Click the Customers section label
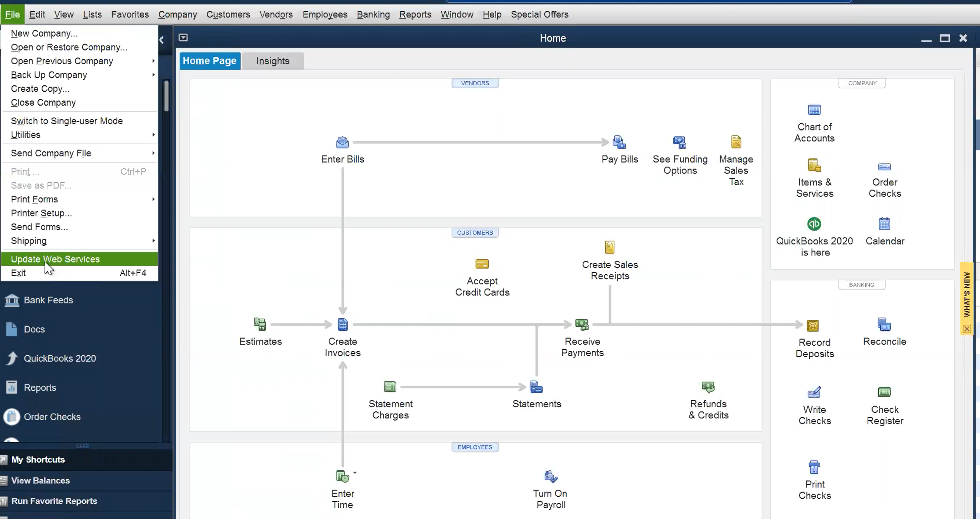 [475, 232]
